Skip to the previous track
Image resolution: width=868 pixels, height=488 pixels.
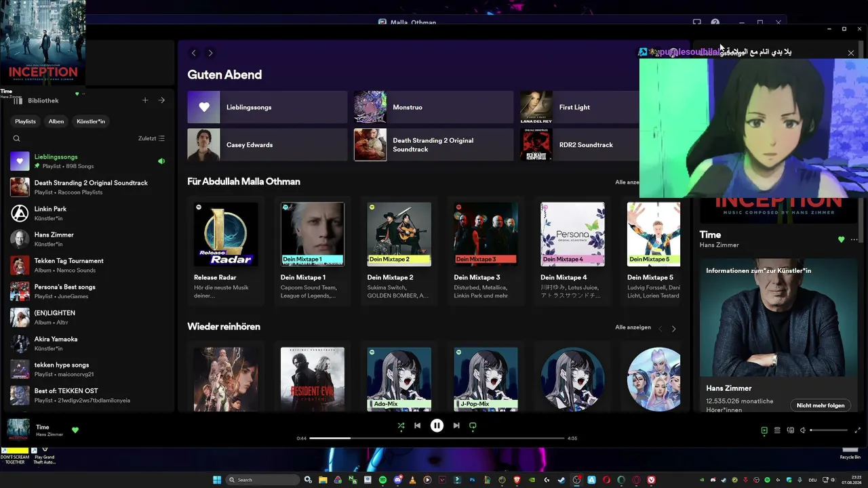click(x=417, y=426)
